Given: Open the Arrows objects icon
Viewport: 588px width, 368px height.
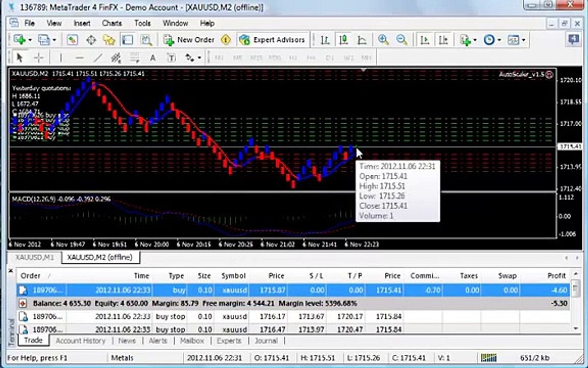Looking at the screenshot, I should (x=189, y=57).
